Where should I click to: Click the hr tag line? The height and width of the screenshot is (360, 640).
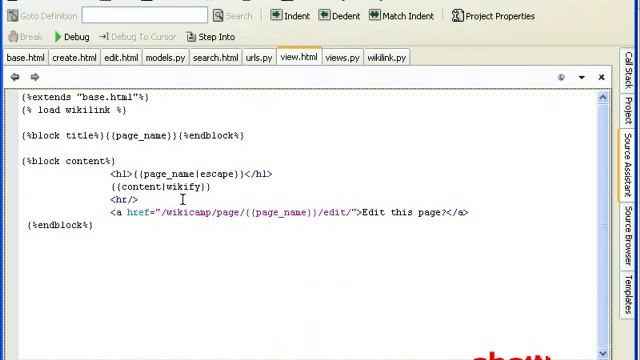(124, 200)
